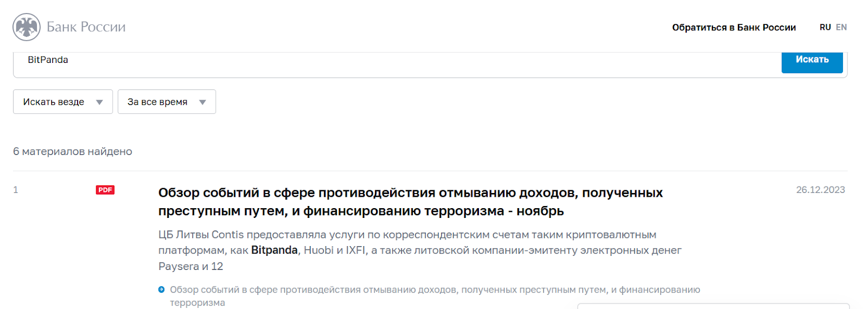The image size is (868, 309).
Task: Focus the search field containing "BitPanda"
Action: click(380, 60)
